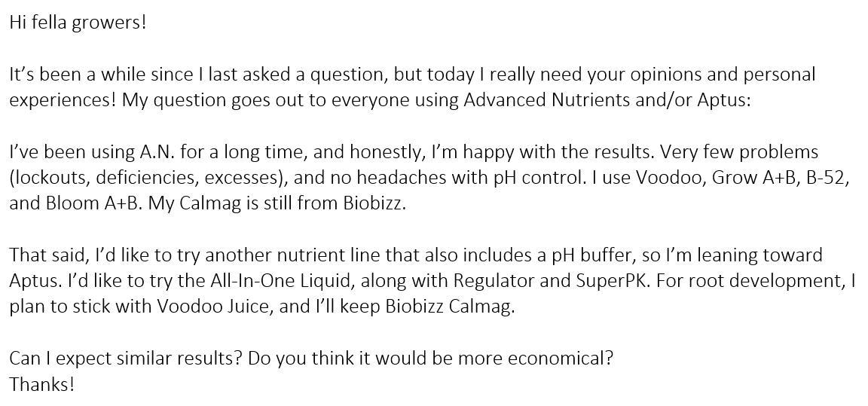Click the greeting "Hi fella growers!"

[x=78, y=23]
